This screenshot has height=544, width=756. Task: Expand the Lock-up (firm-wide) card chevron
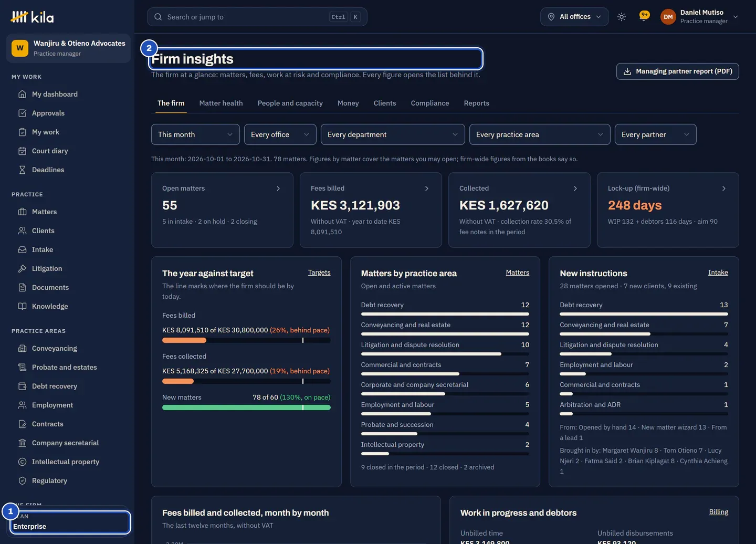click(724, 189)
